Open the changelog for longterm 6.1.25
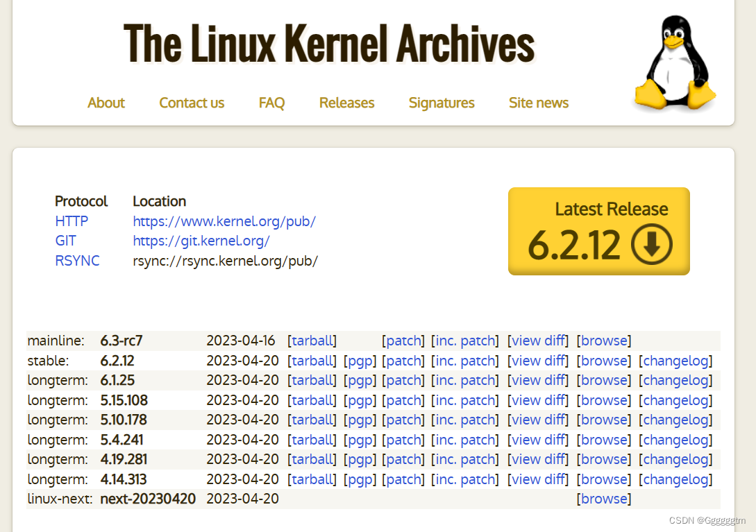This screenshot has width=756, height=532. 675,380
